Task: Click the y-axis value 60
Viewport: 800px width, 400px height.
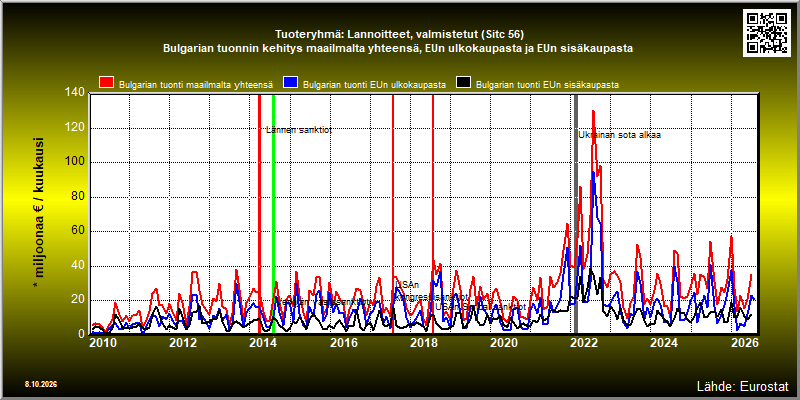Action: 78,231
